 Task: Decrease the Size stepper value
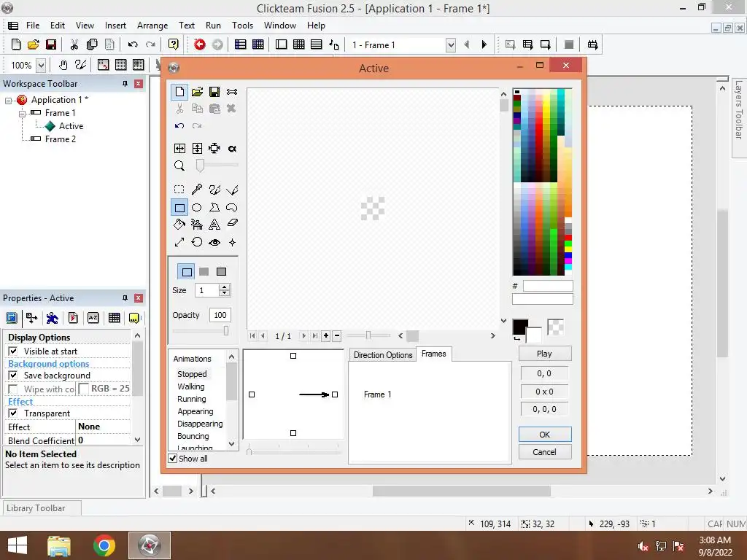[x=225, y=293]
